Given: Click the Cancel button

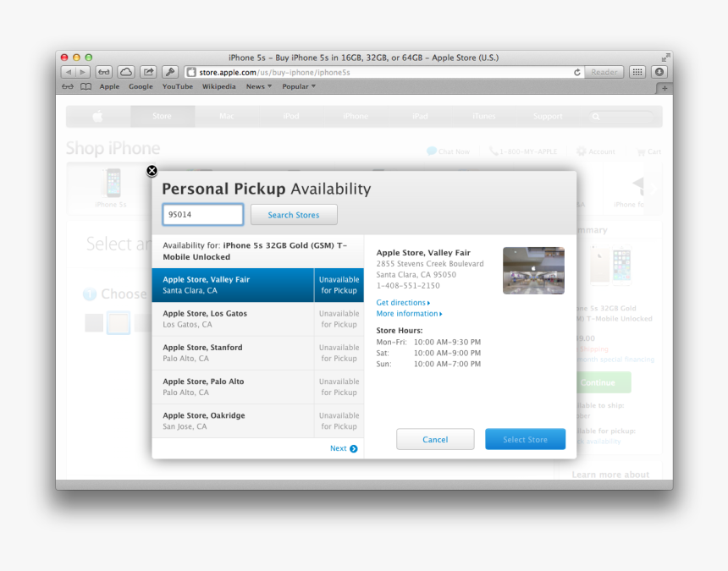Looking at the screenshot, I should click(x=435, y=439).
